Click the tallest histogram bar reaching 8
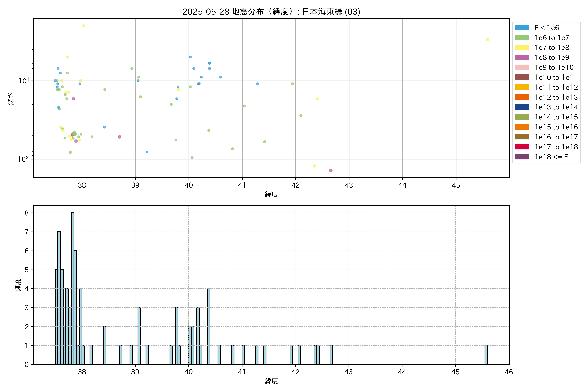Viewport: 588px width, 392px height. pos(73,287)
